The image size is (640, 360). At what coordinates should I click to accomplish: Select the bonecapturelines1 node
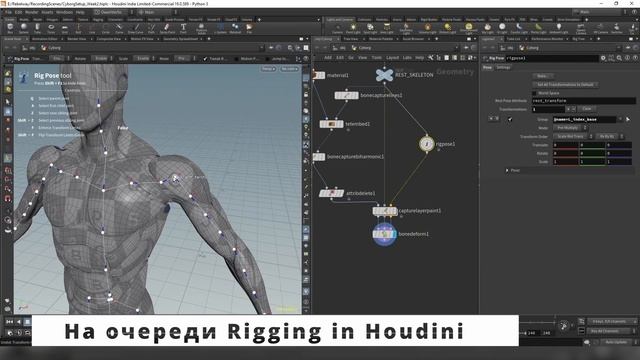347,96
